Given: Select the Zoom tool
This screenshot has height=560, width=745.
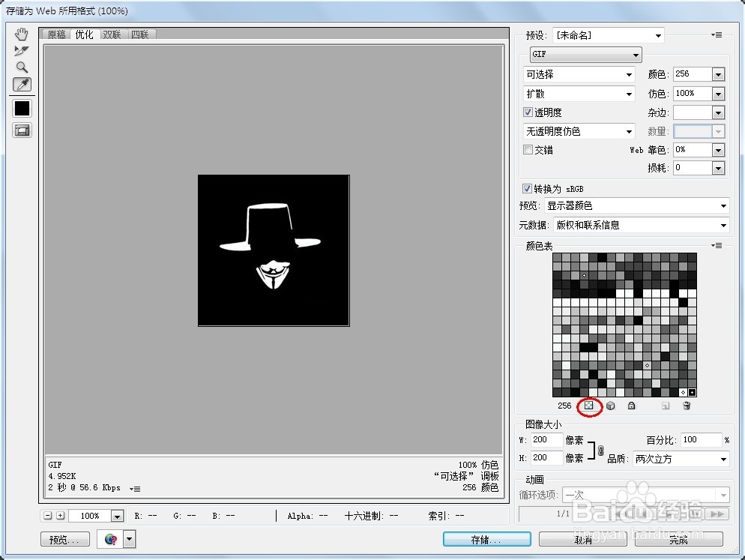Looking at the screenshot, I should tap(22, 67).
